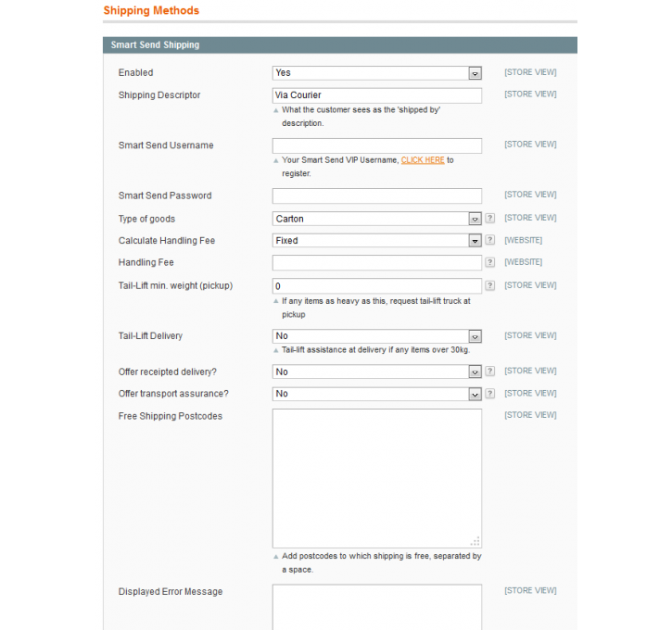Screen dimensions: 672x630
Task: Open help icon beside Handling Fee field
Action: pyautogui.click(x=489, y=262)
